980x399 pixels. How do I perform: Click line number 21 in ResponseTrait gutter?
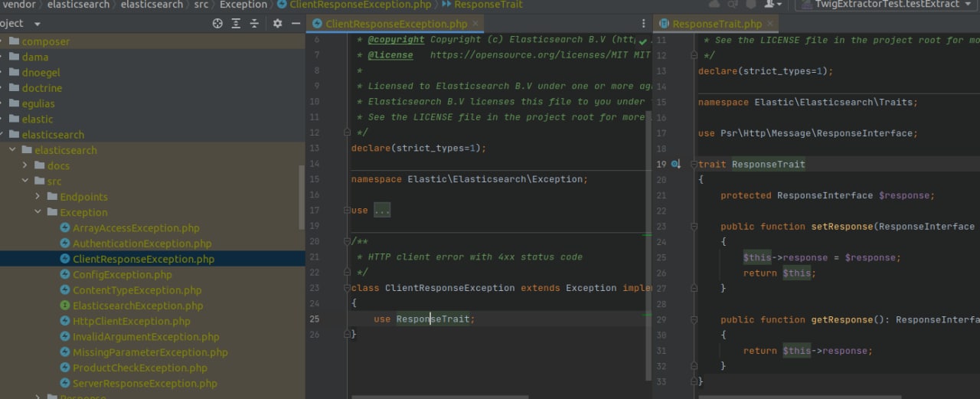tap(662, 195)
